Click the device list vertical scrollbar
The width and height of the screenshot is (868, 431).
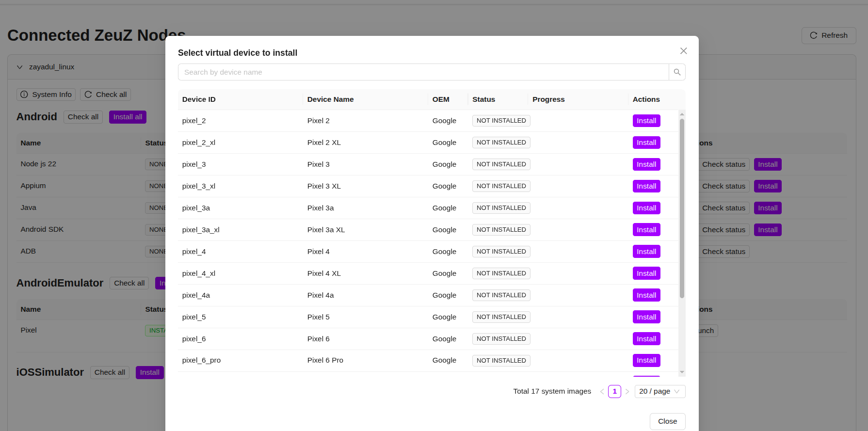point(682,208)
